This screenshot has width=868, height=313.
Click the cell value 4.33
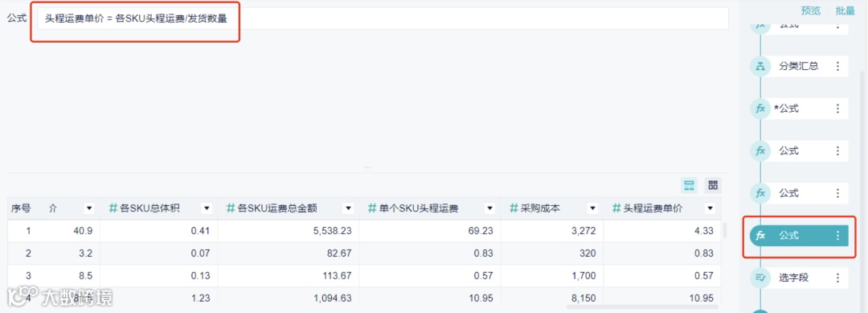point(704,230)
